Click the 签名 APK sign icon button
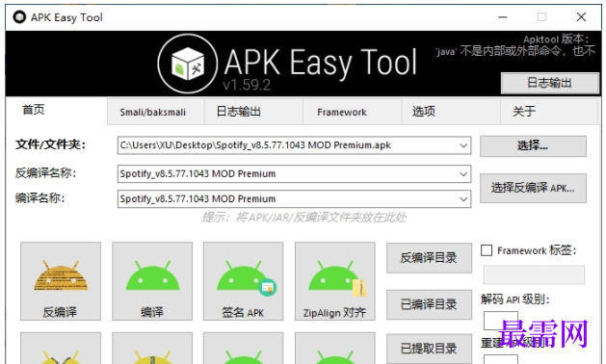This screenshot has height=364, width=606. pyautogui.click(x=244, y=281)
